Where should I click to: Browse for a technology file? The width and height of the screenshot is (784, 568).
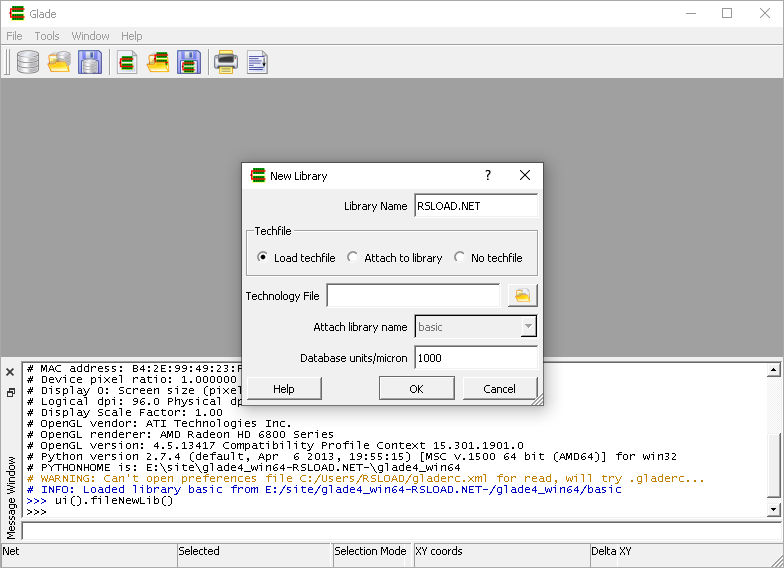click(522, 295)
